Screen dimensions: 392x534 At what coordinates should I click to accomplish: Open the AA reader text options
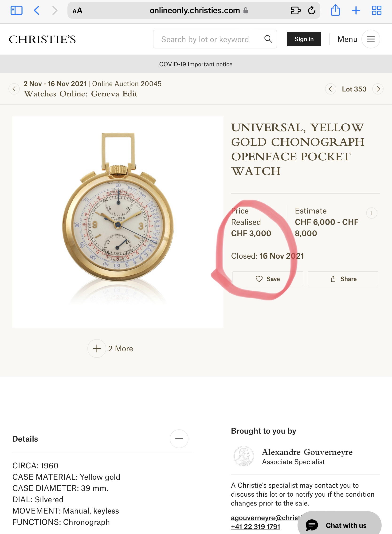77,11
